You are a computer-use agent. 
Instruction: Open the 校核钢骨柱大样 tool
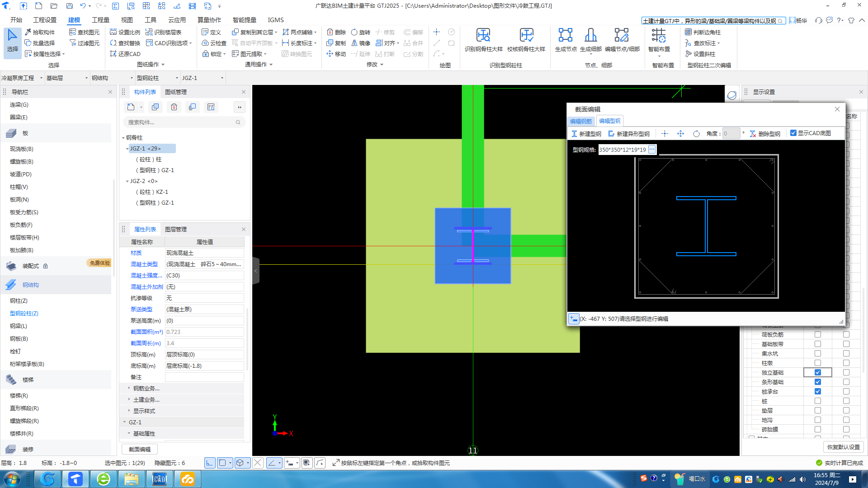[526, 41]
